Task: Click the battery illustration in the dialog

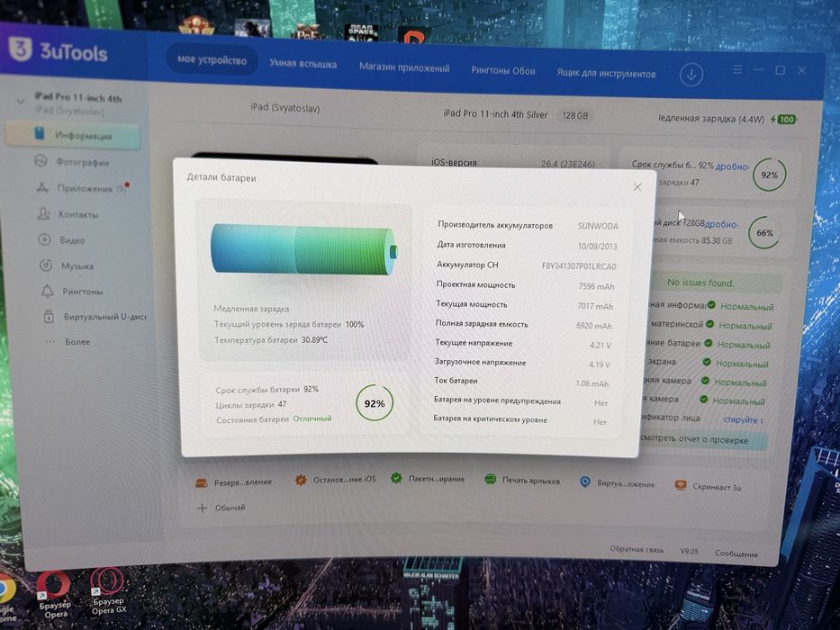Action: click(303, 249)
